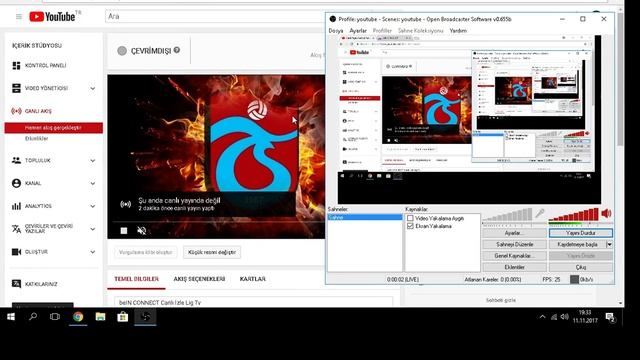Click Yayını Durdur to stop streaming
The image size is (640, 360).
pyautogui.click(x=580, y=233)
